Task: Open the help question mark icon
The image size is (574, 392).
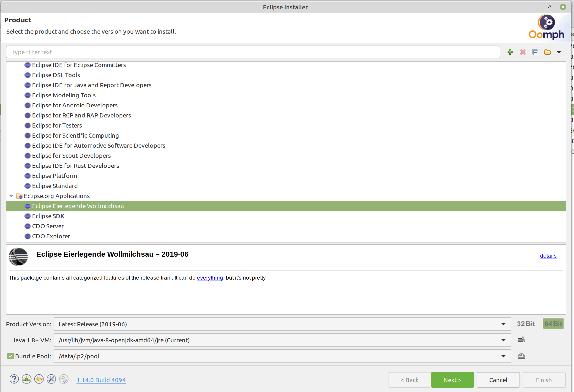Action: pyautogui.click(x=14, y=379)
